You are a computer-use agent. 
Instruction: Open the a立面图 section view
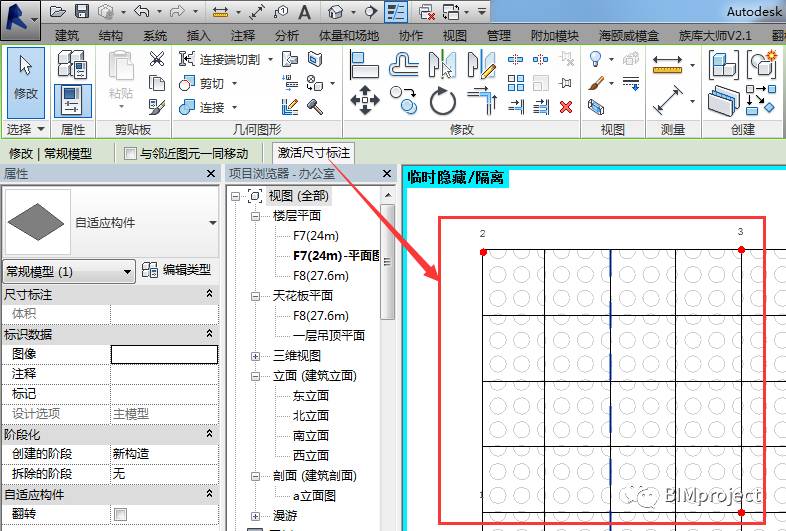[x=314, y=496]
